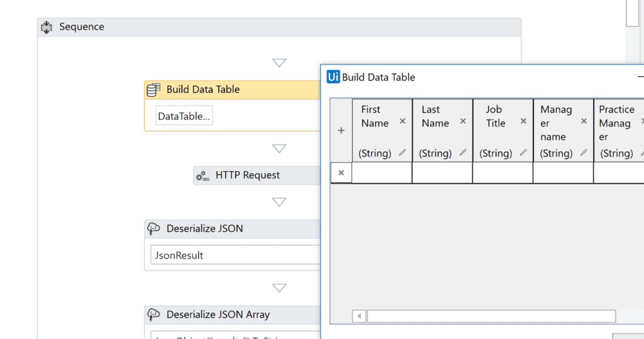Screen dimensions: 644x339
Task: Click the Deserialize JSON Array activity icon
Action: [x=153, y=314]
